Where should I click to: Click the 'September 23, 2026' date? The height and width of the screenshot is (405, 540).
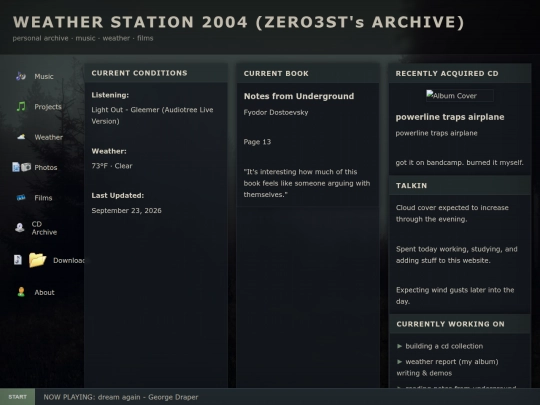click(126, 210)
